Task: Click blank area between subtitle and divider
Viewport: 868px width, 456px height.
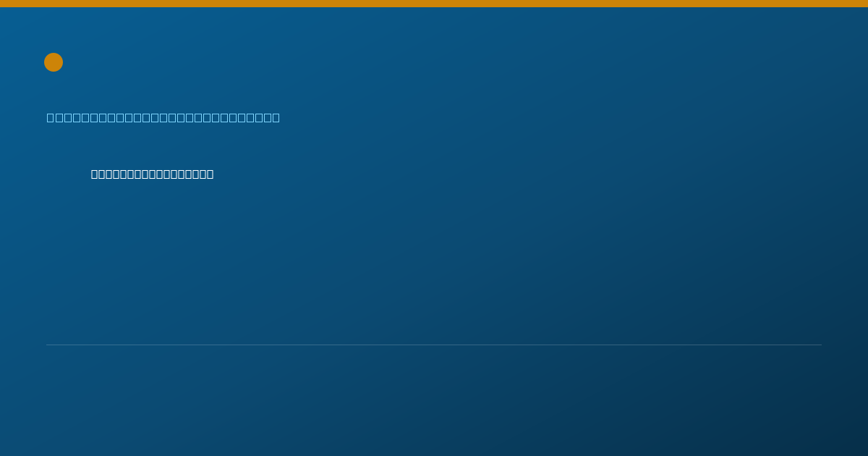Action: (434, 261)
